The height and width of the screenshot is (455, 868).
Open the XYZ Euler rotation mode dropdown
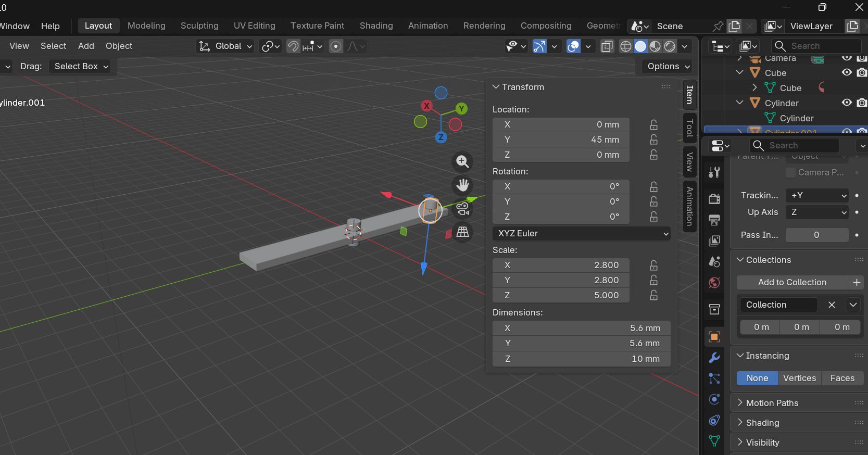coord(582,233)
